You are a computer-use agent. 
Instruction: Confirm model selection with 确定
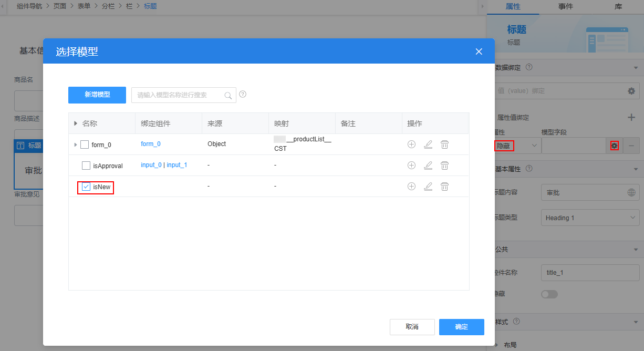point(462,327)
